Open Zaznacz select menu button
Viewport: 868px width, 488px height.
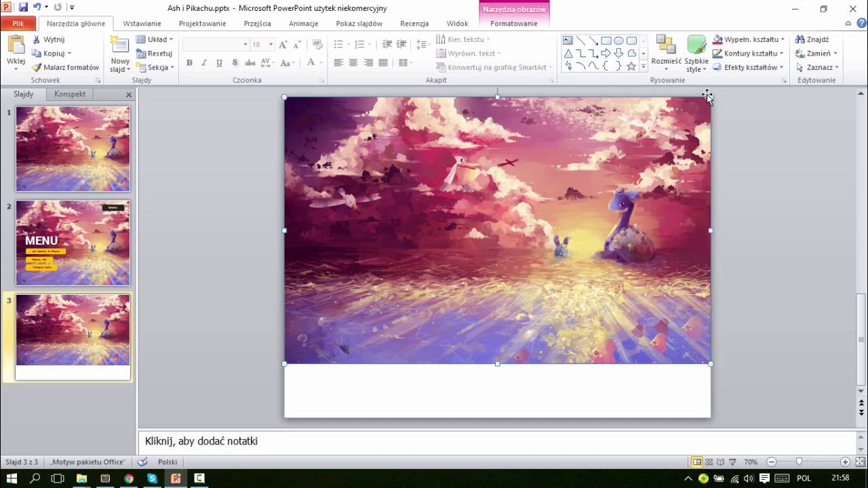[x=818, y=67]
